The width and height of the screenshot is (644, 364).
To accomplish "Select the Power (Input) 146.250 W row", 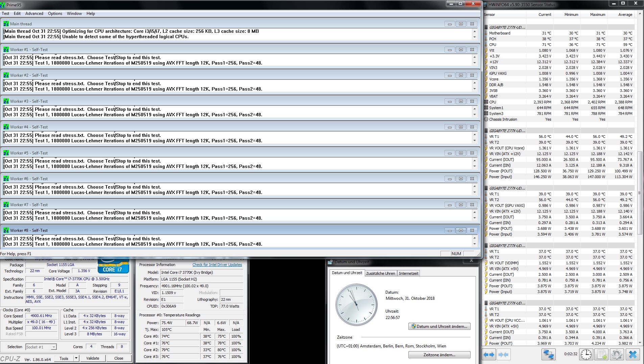I will tap(559, 177).
